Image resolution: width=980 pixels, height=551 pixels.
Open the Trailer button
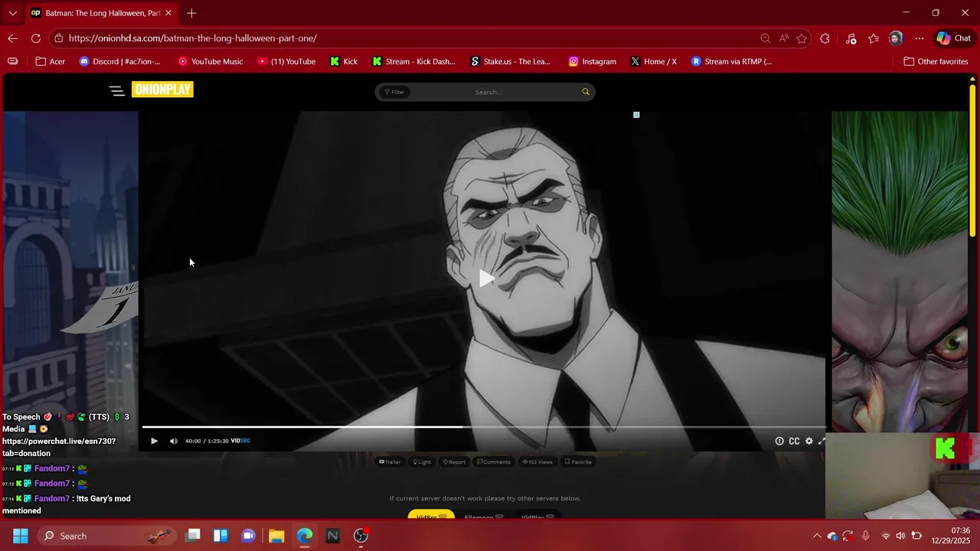(390, 461)
